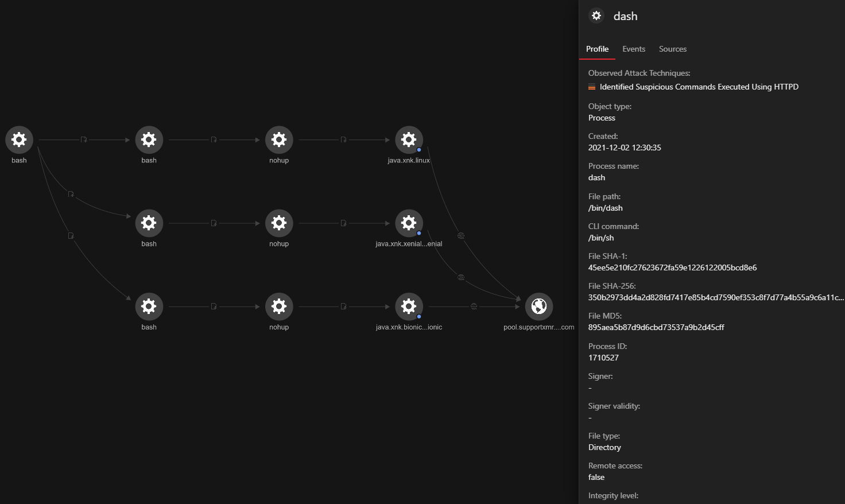This screenshot has height=504, width=845.
Task: Select the bottom row bash node
Action: 149,306
